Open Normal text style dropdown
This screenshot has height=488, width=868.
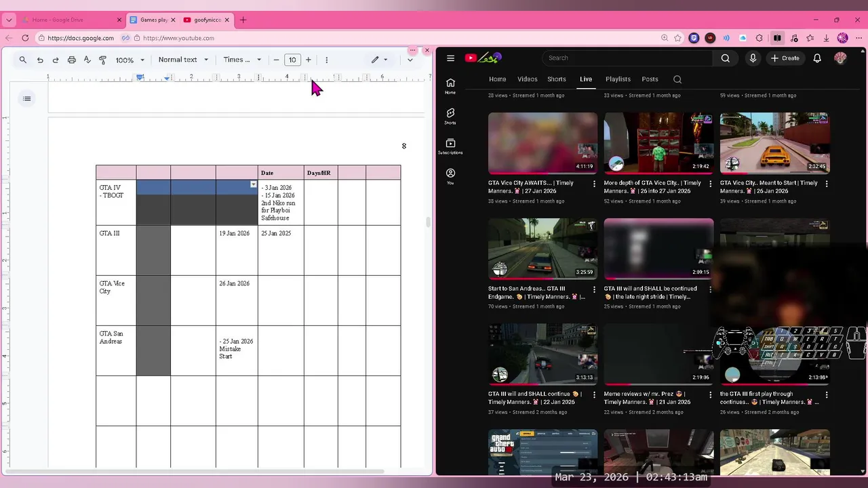pos(183,60)
